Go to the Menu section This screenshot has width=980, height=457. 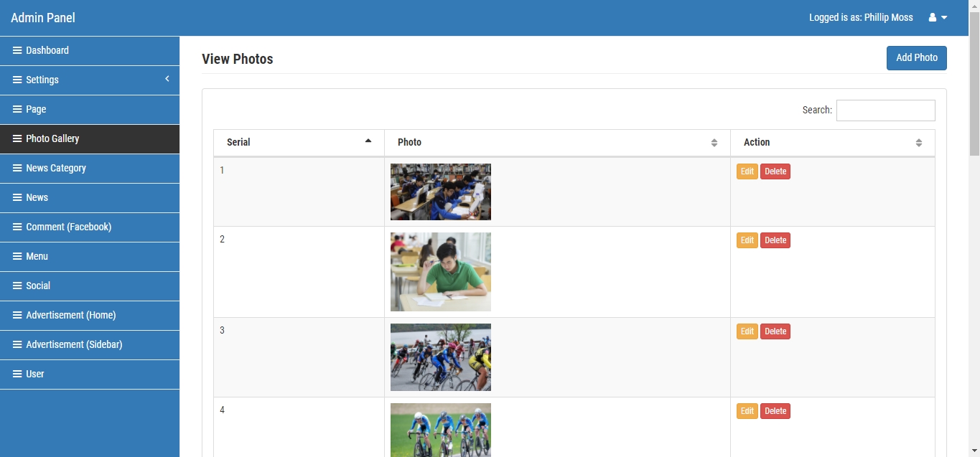[90, 256]
